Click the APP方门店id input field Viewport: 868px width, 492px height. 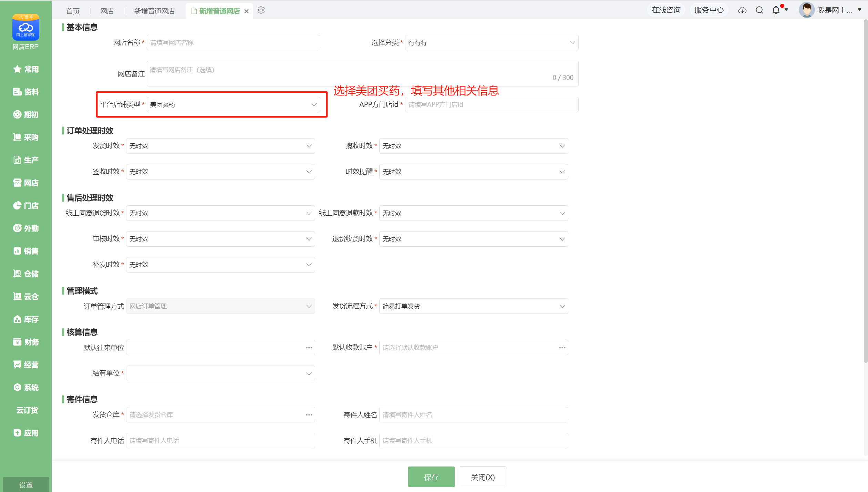(492, 105)
